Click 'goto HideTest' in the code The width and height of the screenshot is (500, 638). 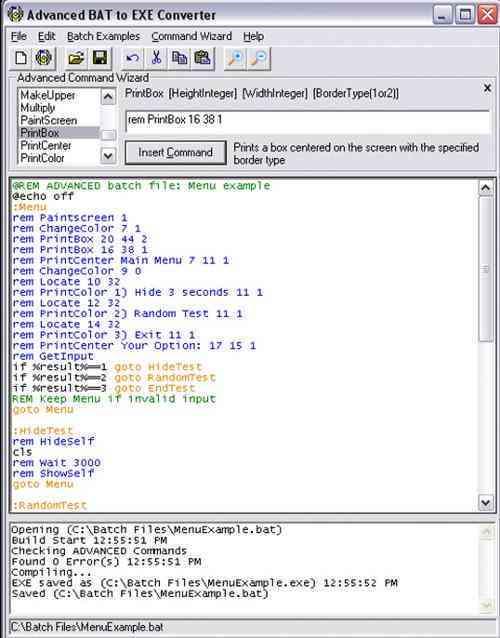158,367
